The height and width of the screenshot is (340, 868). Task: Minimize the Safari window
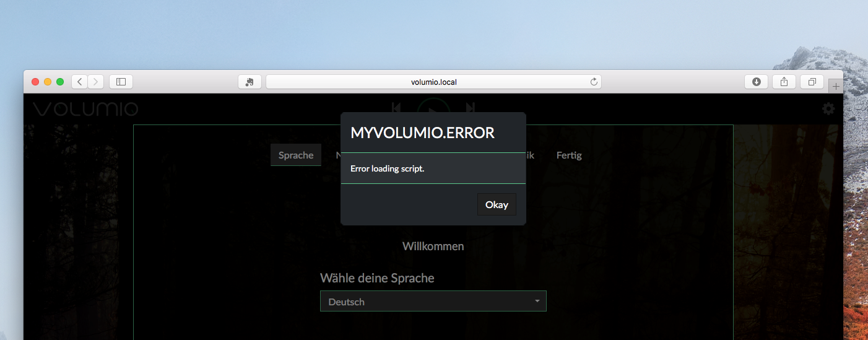pyautogui.click(x=48, y=82)
